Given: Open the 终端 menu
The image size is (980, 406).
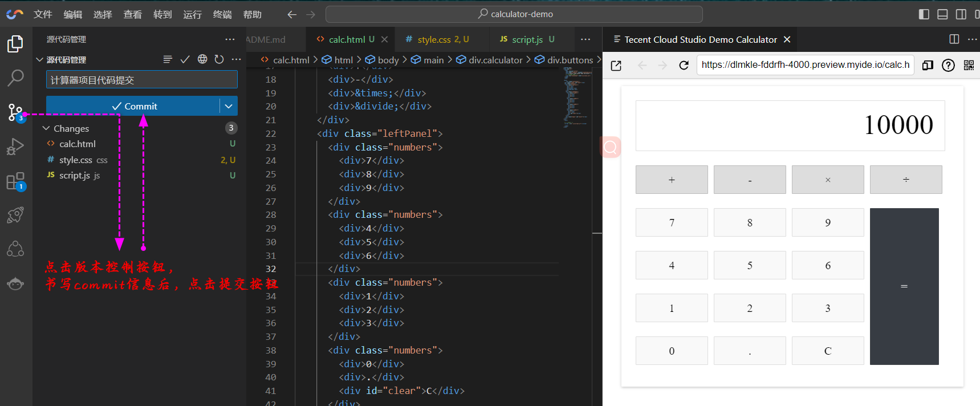Looking at the screenshot, I should pyautogui.click(x=222, y=14).
